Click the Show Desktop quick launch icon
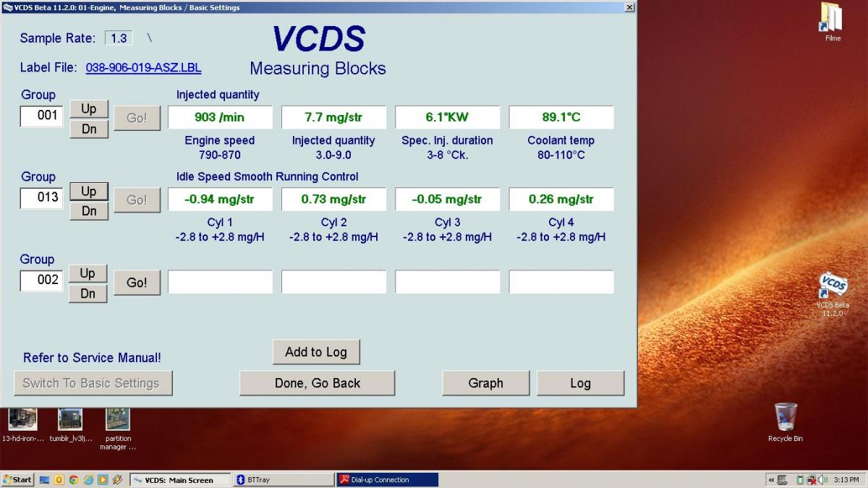Image resolution: width=868 pixels, height=488 pixels. (x=44, y=479)
